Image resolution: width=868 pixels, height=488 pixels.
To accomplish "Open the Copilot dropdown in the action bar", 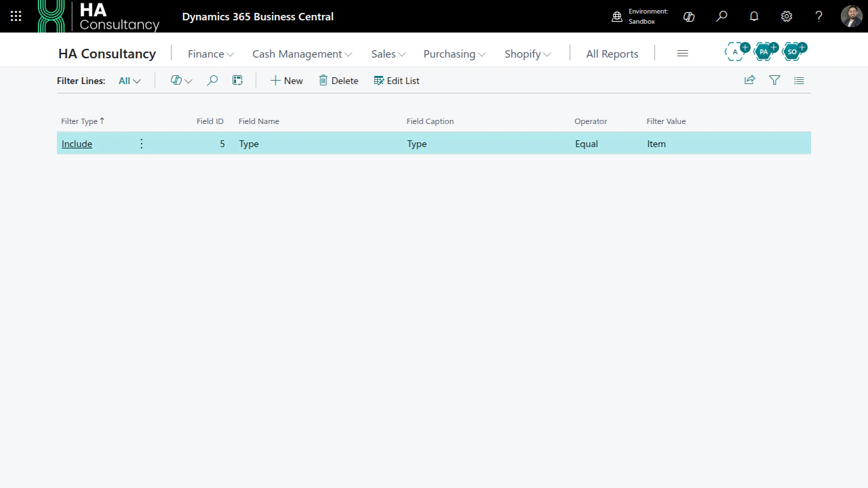I will (x=181, y=81).
